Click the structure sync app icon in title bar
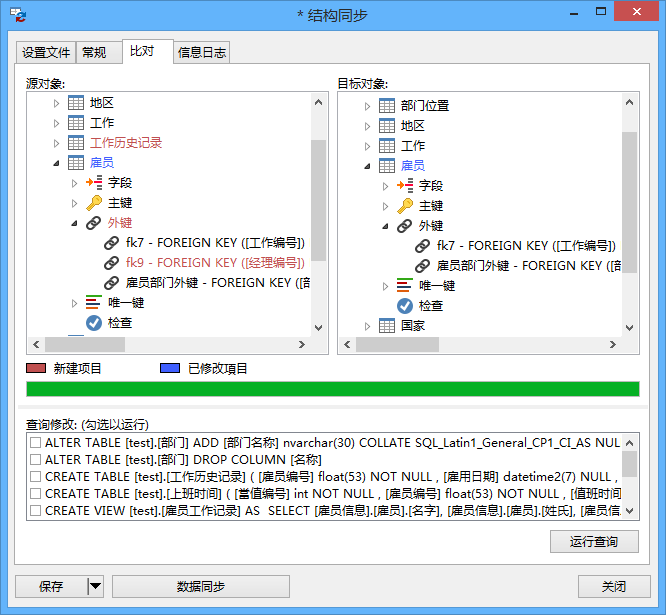The image size is (666, 615). [x=18, y=15]
